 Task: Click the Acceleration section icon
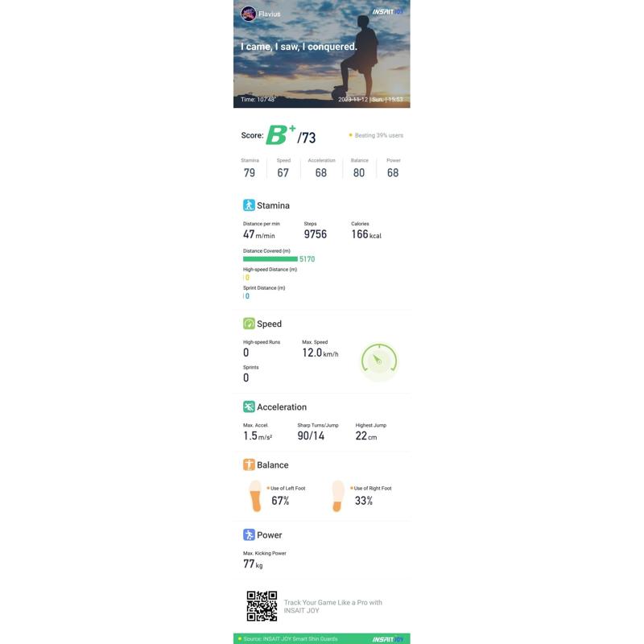pos(249,407)
